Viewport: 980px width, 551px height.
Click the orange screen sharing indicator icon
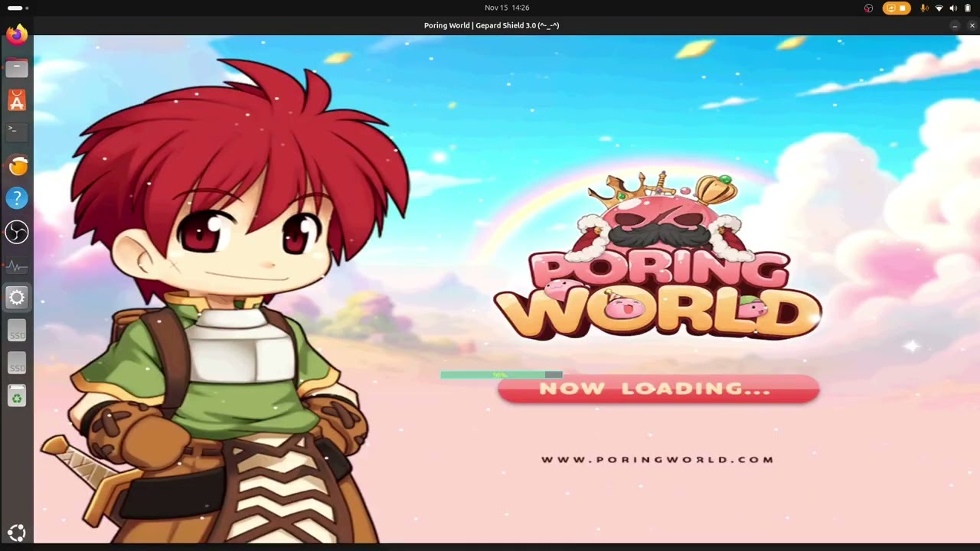pyautogui.click(x=890, y=8)
